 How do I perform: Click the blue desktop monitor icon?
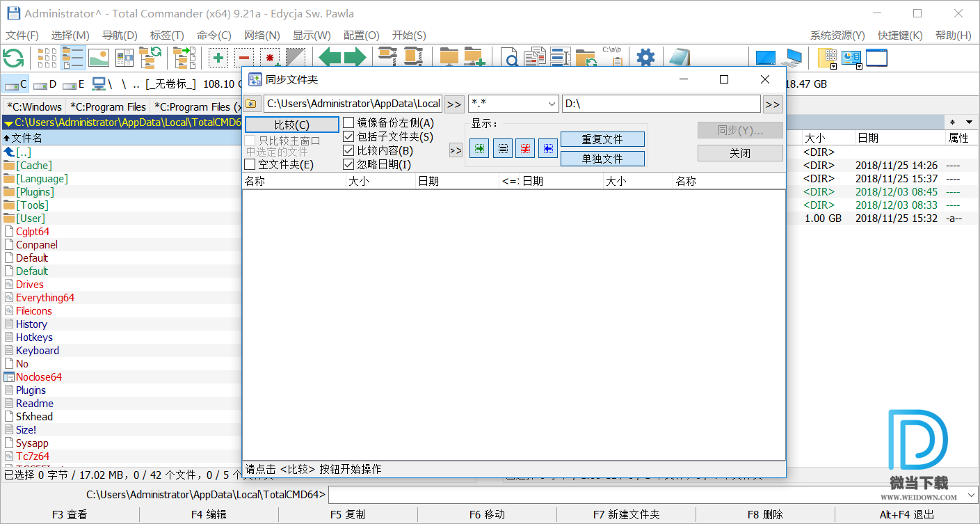[x=765, y=58]
